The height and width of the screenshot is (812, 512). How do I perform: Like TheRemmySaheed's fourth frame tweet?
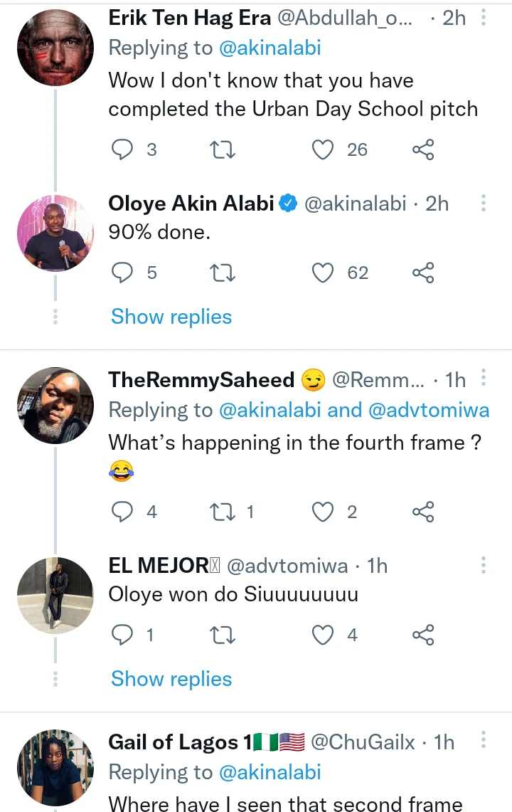pos(324,512)
